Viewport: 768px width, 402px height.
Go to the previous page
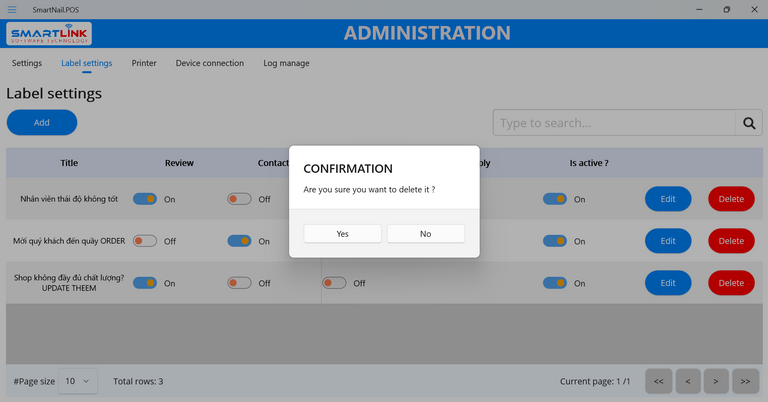point(687,381)
